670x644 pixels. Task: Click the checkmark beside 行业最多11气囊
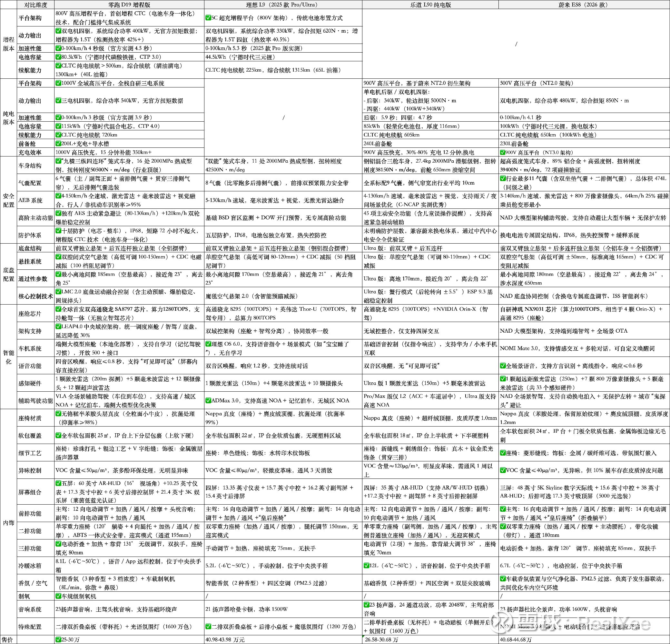(503, 178)
